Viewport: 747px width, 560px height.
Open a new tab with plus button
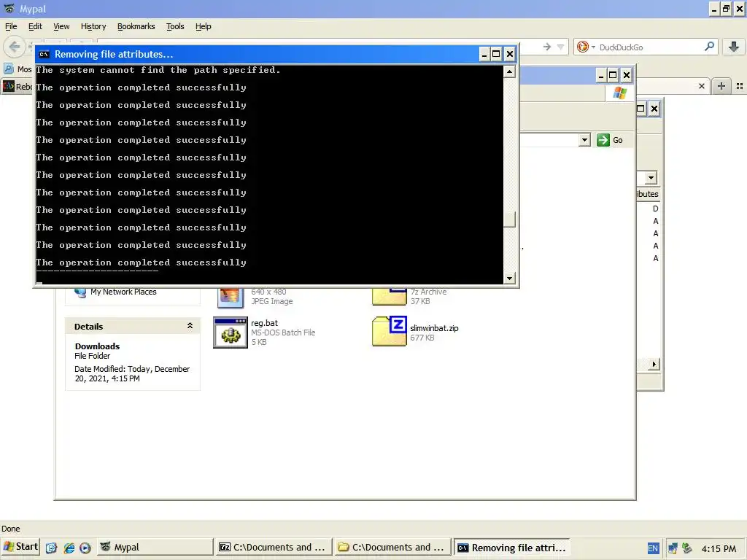point(721,86)
